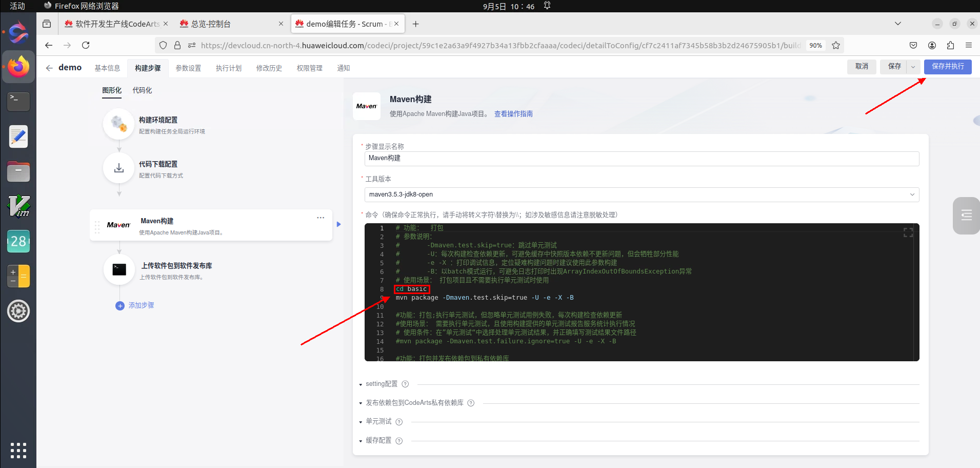
Task: Click line 9 mvn package command text
Action: [x=485, y=298]
